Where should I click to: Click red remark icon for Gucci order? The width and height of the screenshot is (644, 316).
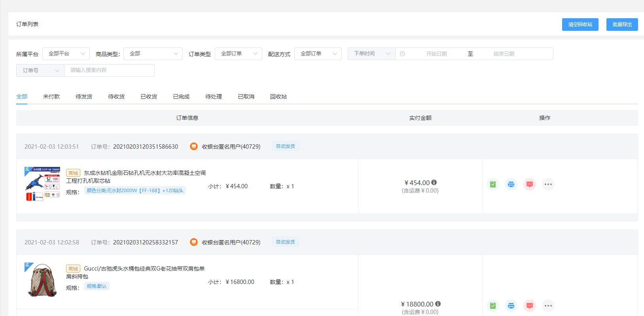(530, 306)
